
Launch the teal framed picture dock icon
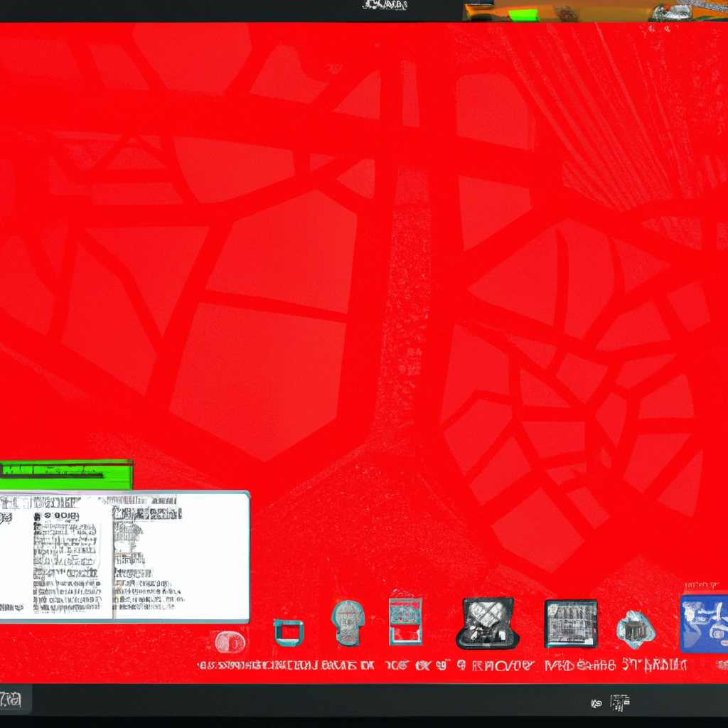click(x=406, y=621)
